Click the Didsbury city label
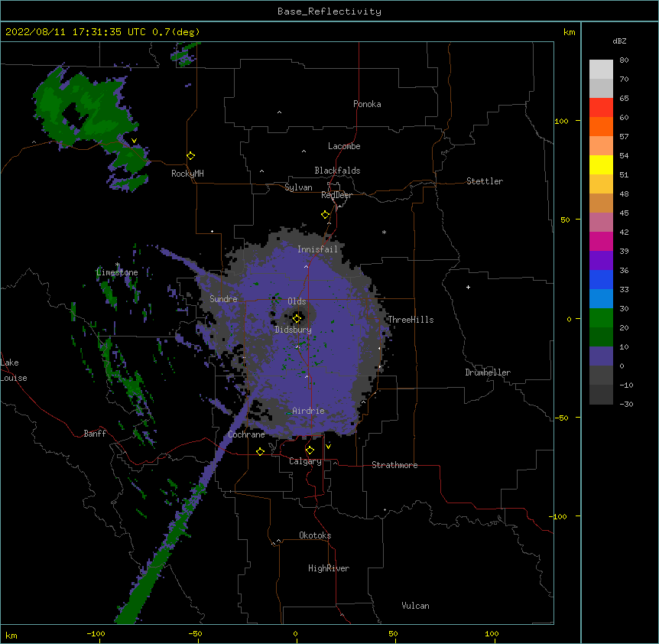The width and height of the screenshot is (659, 644). tap(294, 330)
